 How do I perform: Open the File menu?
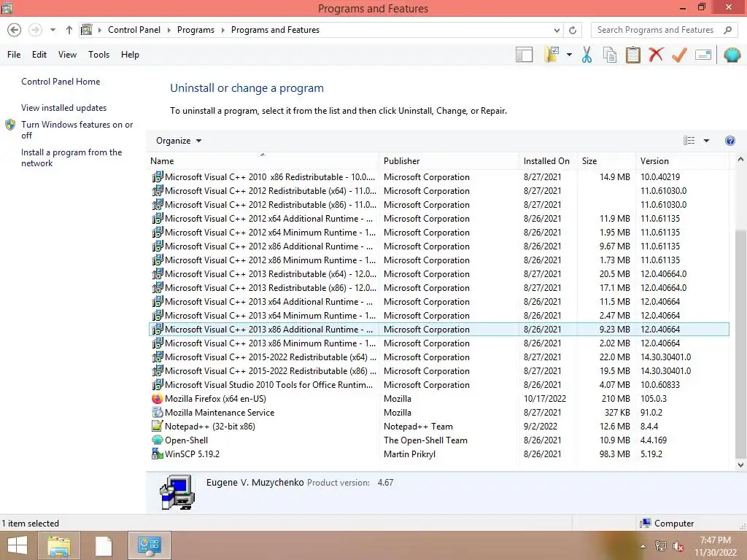point(14,54)
